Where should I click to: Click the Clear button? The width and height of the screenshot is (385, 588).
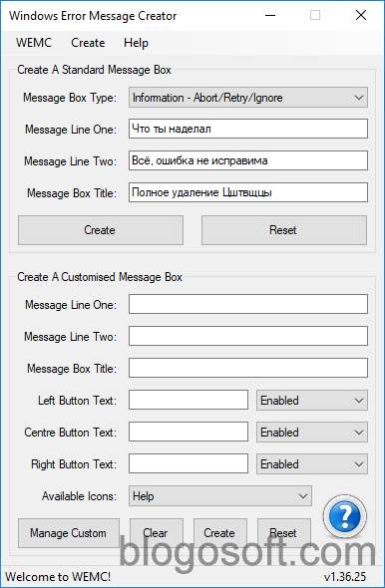[x=157, y=533]
